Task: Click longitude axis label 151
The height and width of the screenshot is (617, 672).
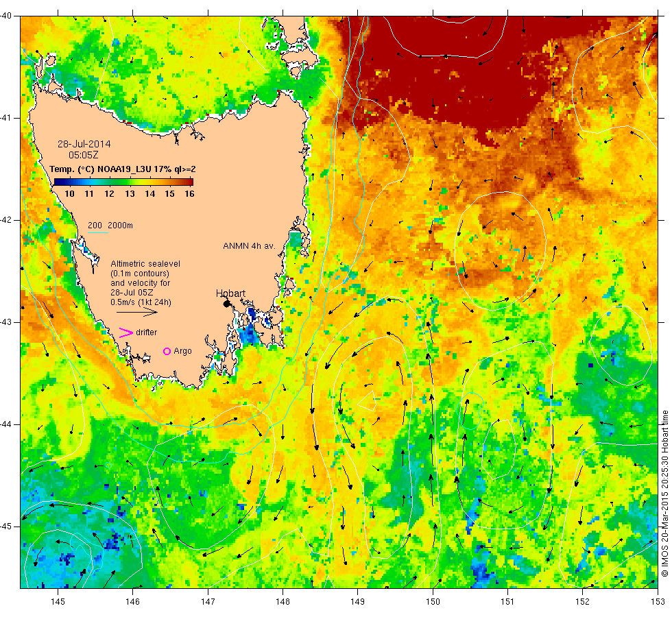Action: [508, 602]
